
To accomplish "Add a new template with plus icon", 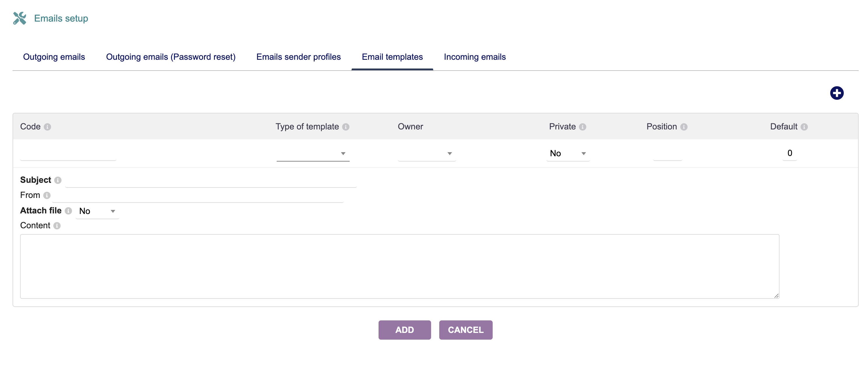I will point(836,93).
